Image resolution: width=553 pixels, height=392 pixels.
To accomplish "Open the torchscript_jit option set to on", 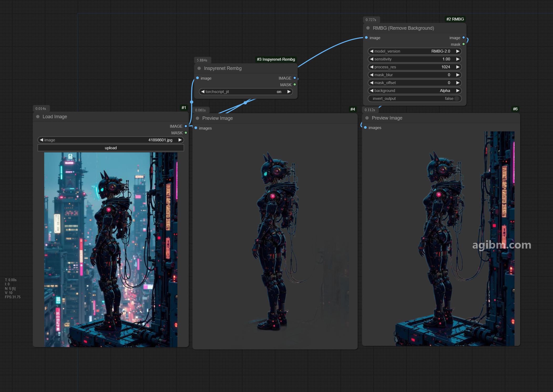I will [246, 92].
